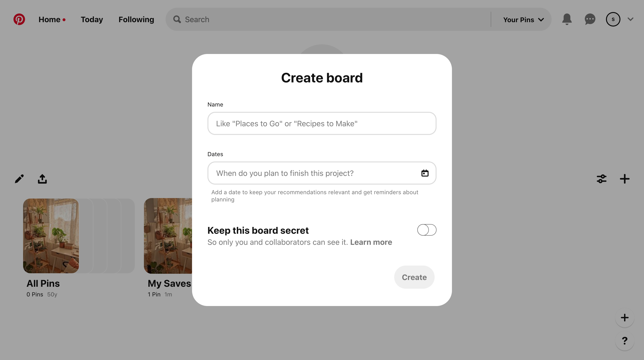
Task: Click the board Name input field
Action: point(322,123)
